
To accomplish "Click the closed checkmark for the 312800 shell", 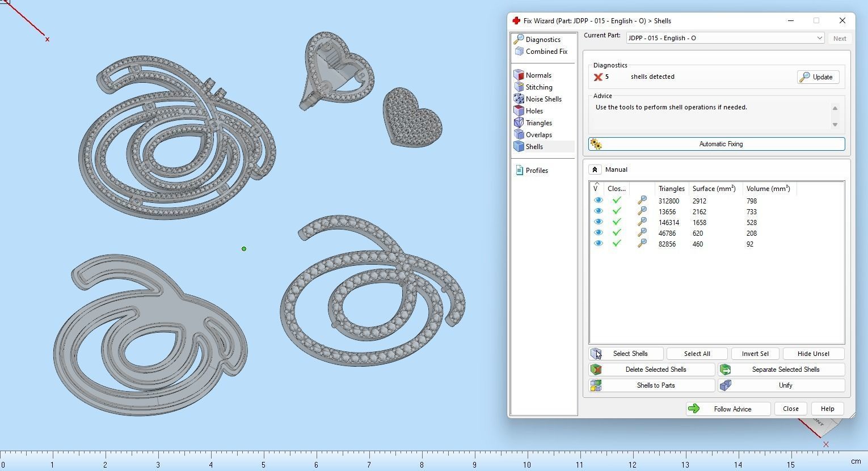I will (x=617, y=201).
